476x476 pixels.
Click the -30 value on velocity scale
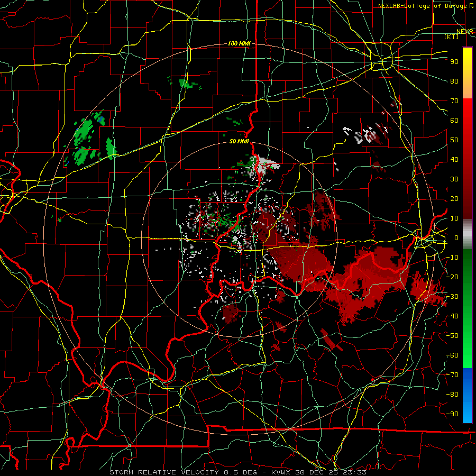(452, 296)
